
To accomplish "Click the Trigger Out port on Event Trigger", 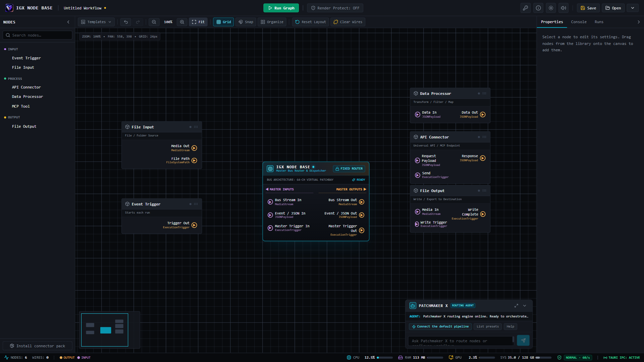I will (194, 225).
